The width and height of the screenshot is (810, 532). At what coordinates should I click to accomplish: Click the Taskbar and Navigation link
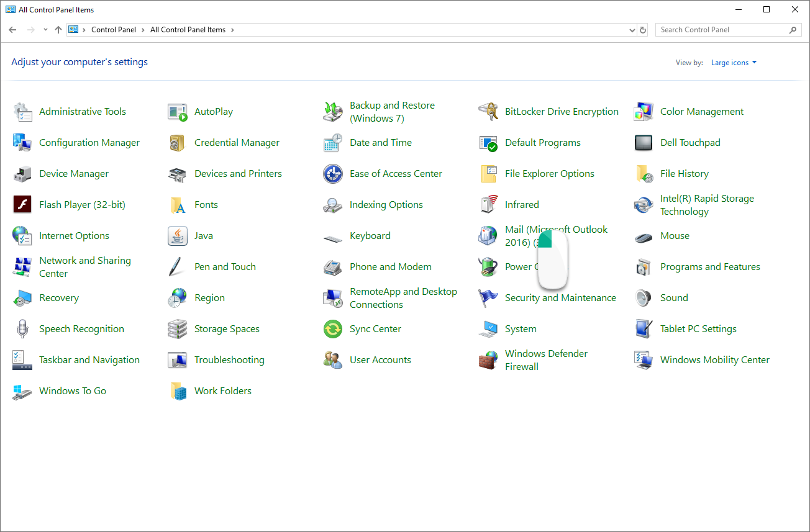coord(89,360)
